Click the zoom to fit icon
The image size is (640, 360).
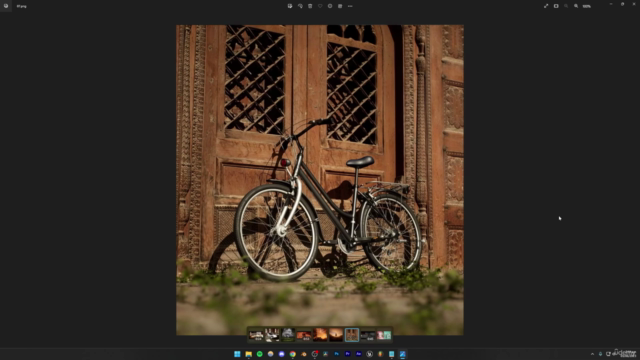[x=556, y=6]
